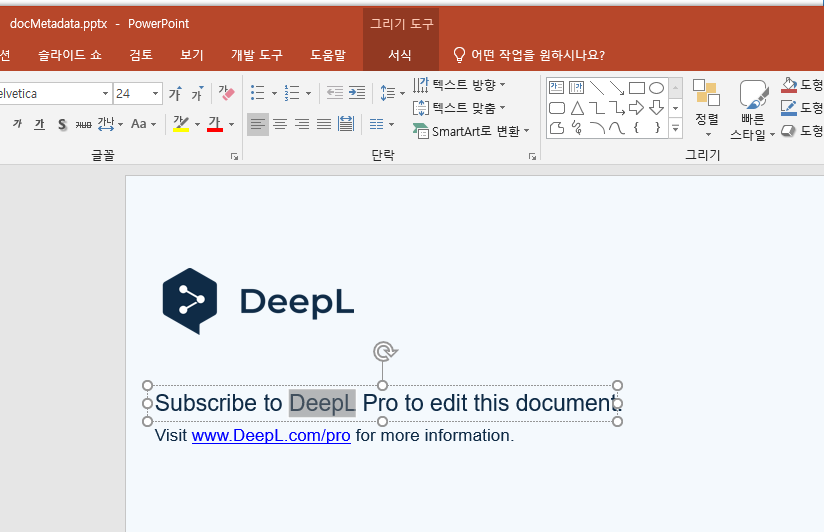Decrease the list indent level
The image size is (824, 532).
[x=334, y=93]
